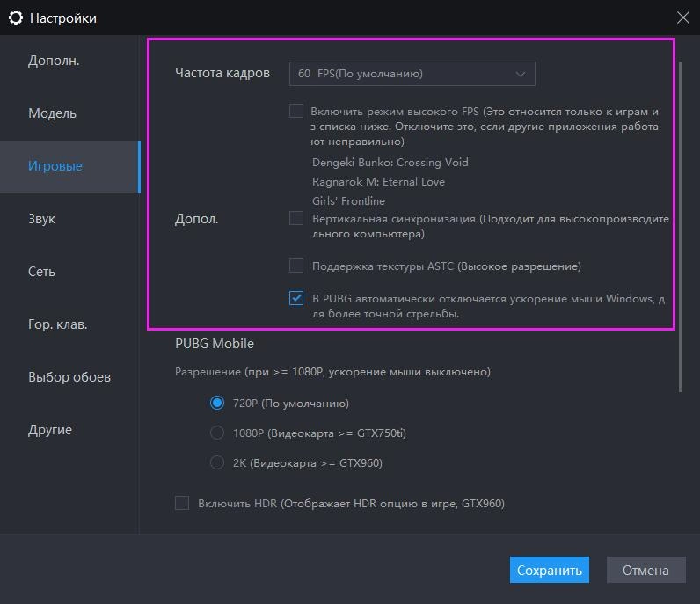
Task: Close the Настройки window
Action: (682, 18)
